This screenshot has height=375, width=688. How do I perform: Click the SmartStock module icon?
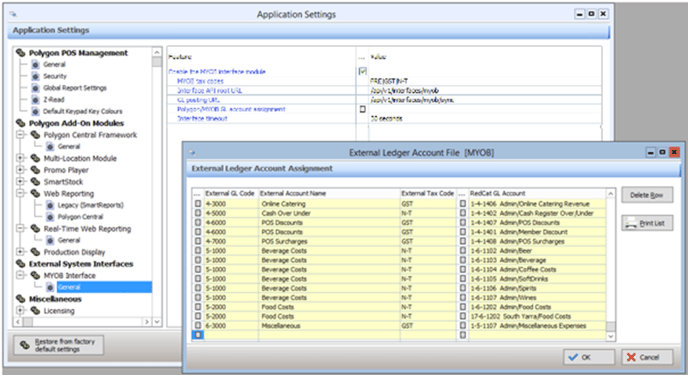[36, 182]
